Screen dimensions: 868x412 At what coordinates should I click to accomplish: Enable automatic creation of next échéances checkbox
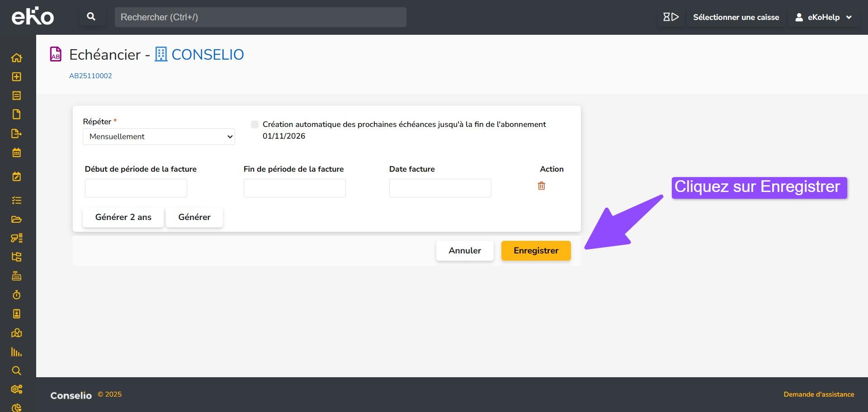[255, 125]
